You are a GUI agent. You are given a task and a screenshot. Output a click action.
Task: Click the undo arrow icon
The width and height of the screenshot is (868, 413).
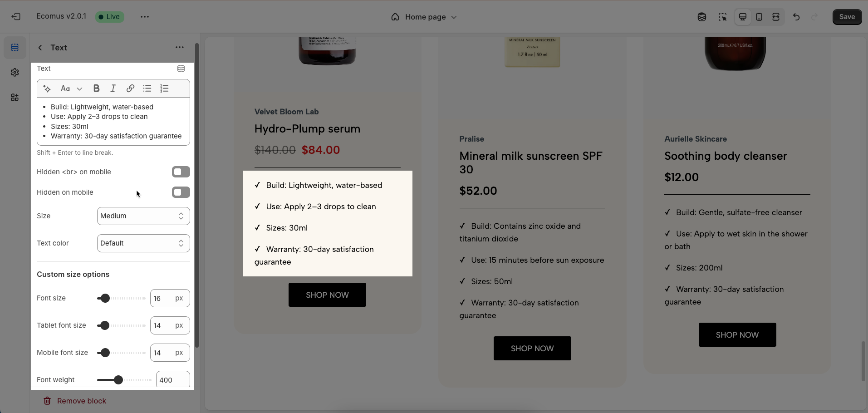tap(796, 17)
